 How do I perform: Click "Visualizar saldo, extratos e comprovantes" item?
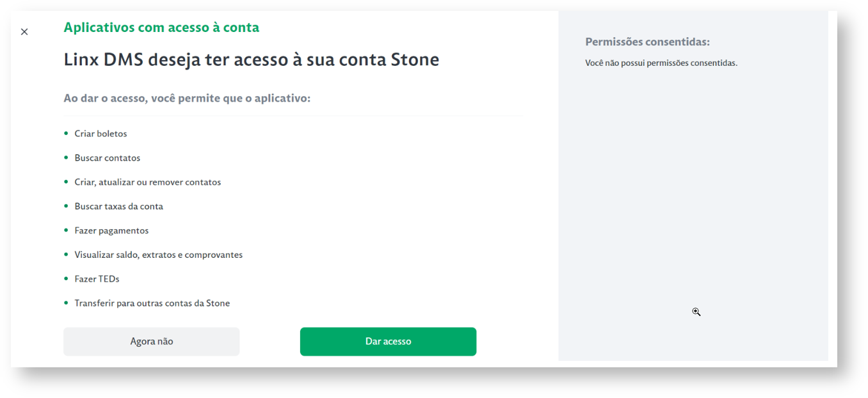coord(158,255)
